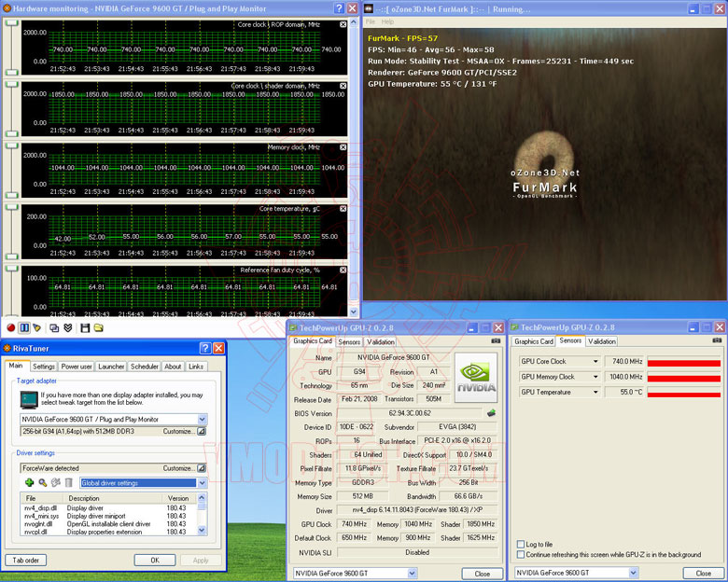Click the red record button in monitoring toolbar
Viewport: 728px width, 582px height.
tap(11, 327)
